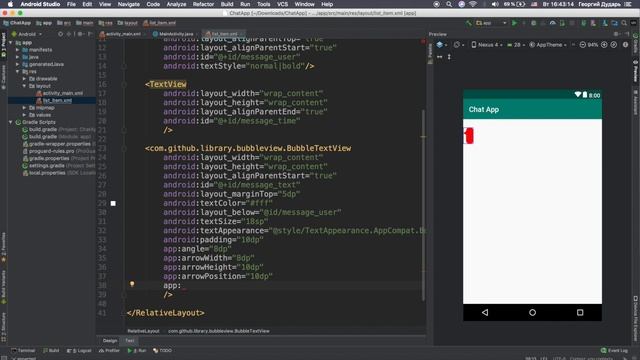
Task: Expand the drawable folder
Action: [x=24, y=79]
